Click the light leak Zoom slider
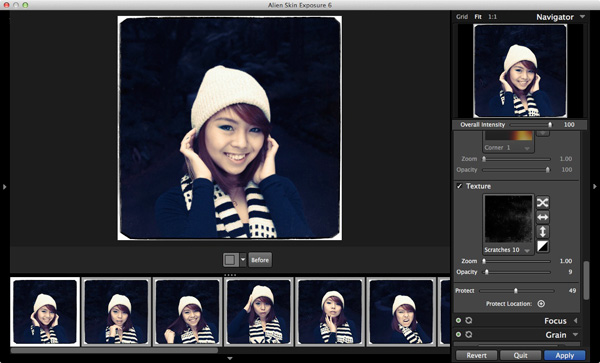600x363 pixels. tap(516, 159)
